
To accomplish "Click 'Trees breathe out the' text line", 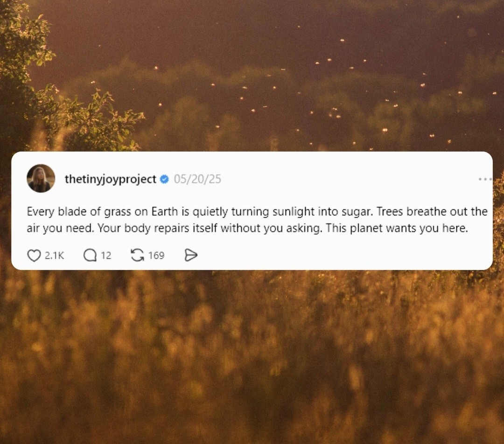I will pyautogui.click(x=432, y=212).
